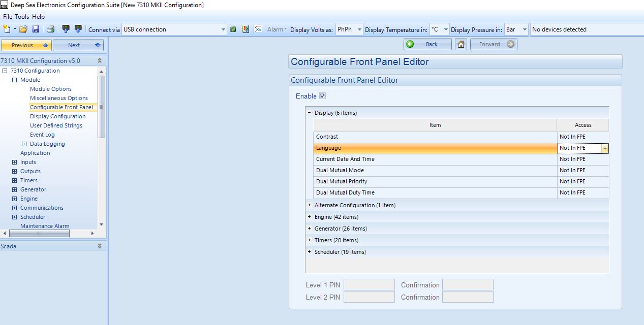Open the Tools menu
Viewport: 644px width, 325px height.
coord(22,17)
